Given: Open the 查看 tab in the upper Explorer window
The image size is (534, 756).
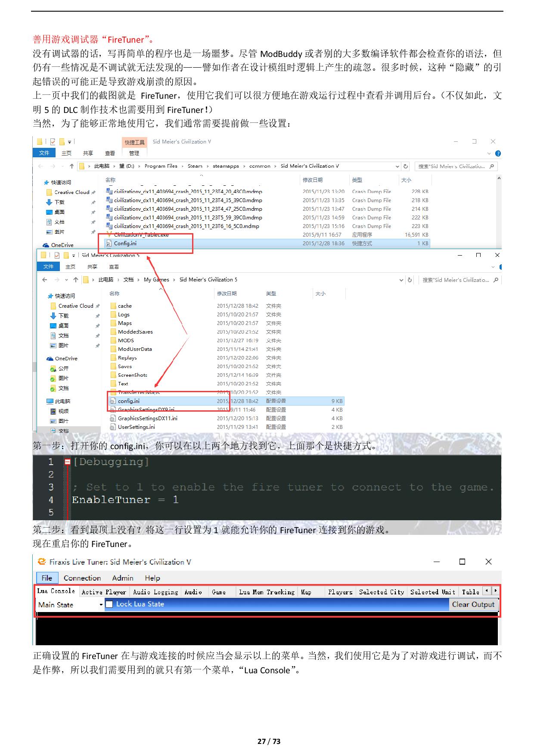Looking at the screenshot, I should [110, 153].
